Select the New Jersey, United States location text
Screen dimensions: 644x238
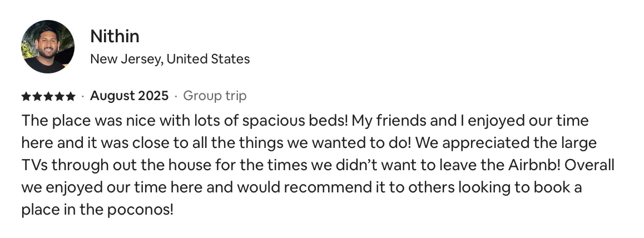pos(170,59)
